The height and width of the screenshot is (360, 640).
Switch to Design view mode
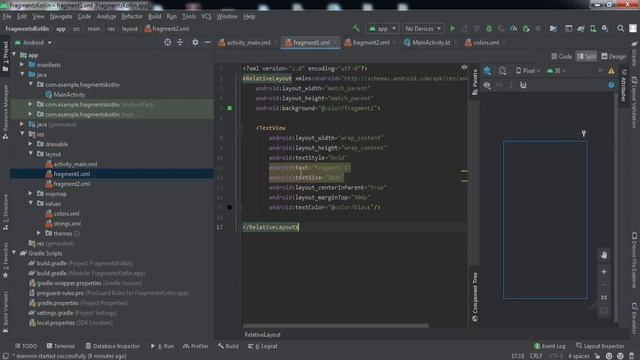(x=613, y=57)
